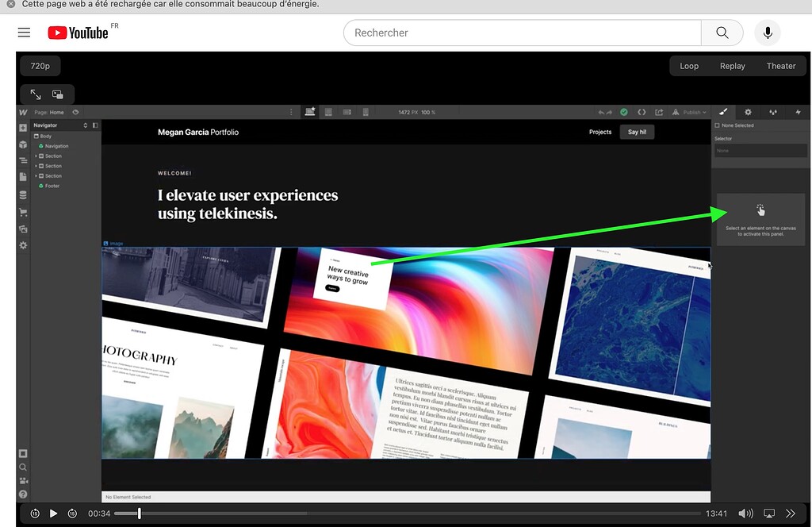812x527 pixels.
Task: Toggle the None Selected checkbox in Style panel
Action: coord(718,125)
